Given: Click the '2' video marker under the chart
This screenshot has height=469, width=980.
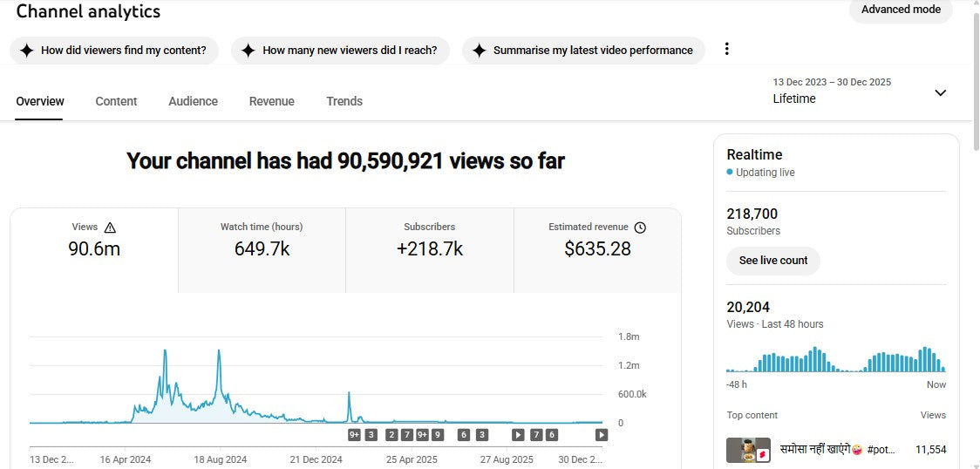Looking at the screenshot, I should point(391,434).
